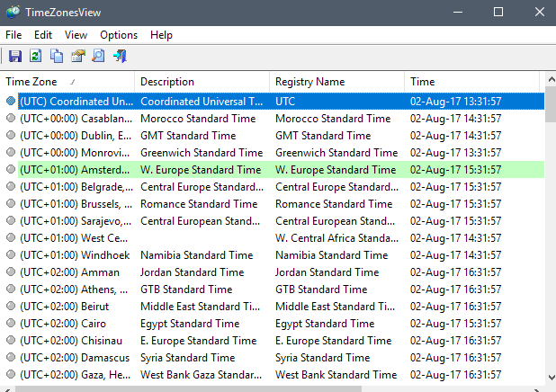Click the bullet icon of the Amman row
The width and height of the screenshot is (556, 392).
point(11,272)
